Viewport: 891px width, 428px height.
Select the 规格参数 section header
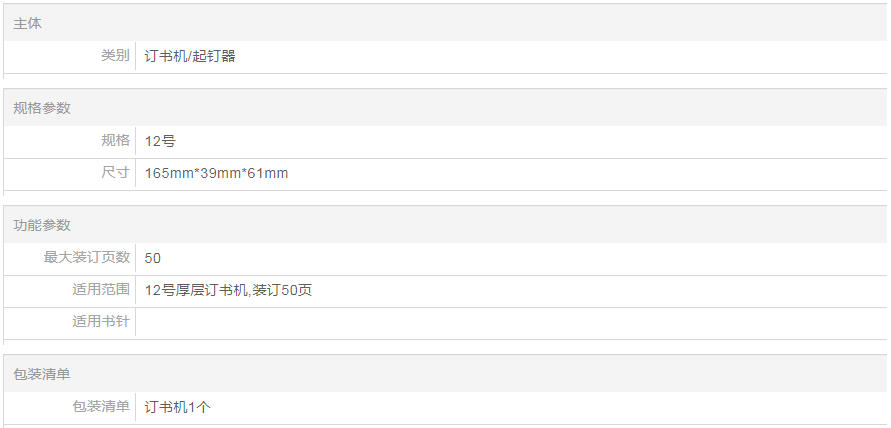click(x=42, y=108)
